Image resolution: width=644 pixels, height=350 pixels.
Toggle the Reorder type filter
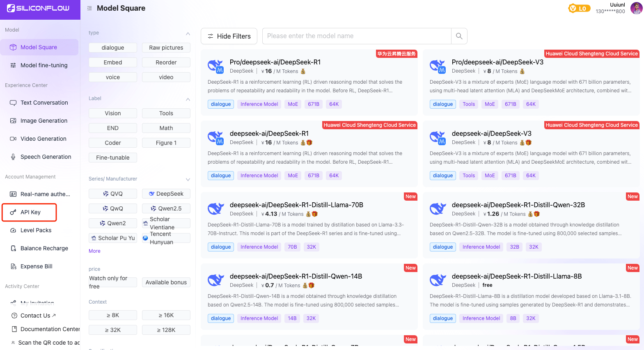166,62
